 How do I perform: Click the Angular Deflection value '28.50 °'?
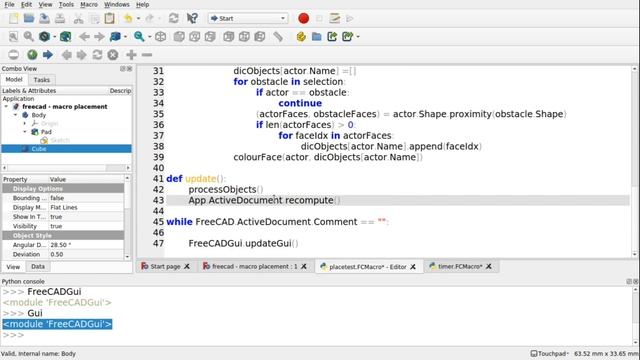click(86, 245)
